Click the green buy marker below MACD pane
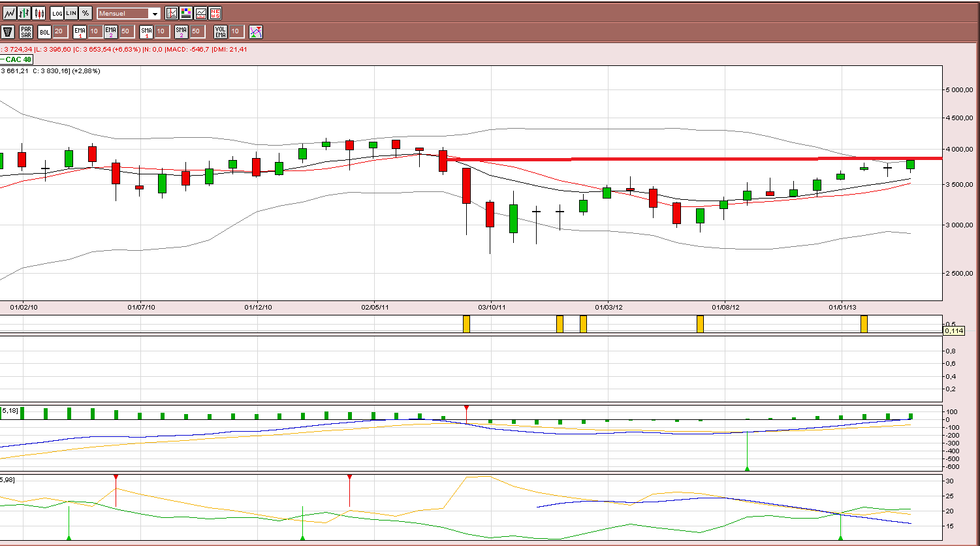Screen dimensions: 980x546 tap(747, 468)
